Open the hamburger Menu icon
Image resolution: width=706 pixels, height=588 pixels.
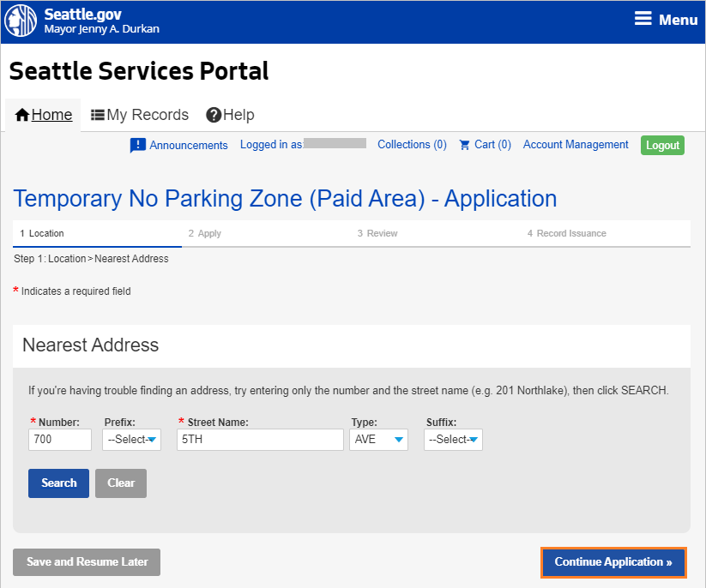coord(643,20)
